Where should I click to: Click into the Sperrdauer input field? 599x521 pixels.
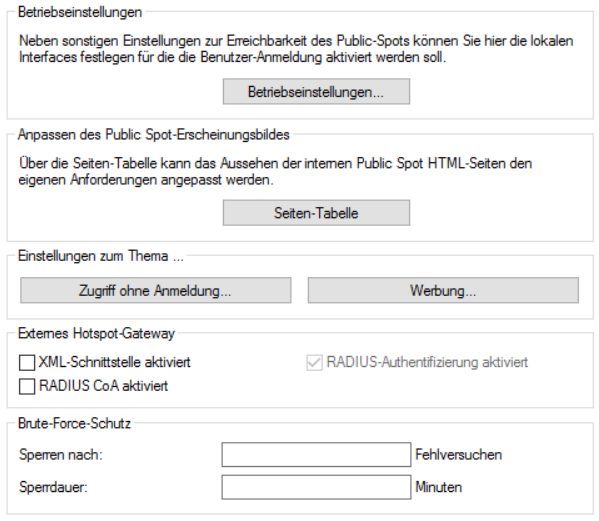316,487
